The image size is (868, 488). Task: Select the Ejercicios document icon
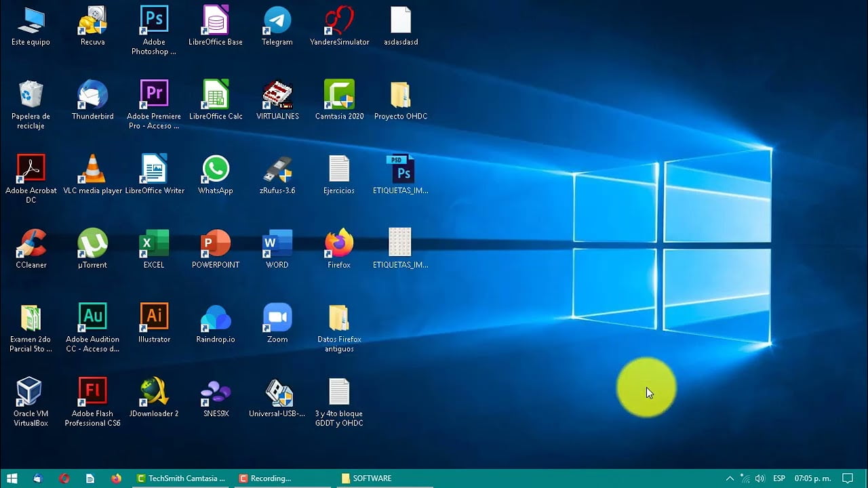pyautogui.click(x=339, y=175)
